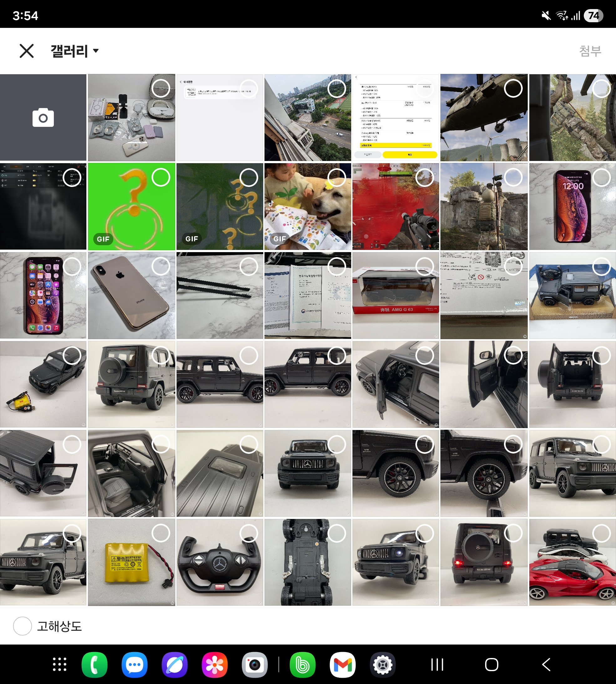
Task: Open Settings gear in dock
Action: pyautogui.click(x=382, y=665)
